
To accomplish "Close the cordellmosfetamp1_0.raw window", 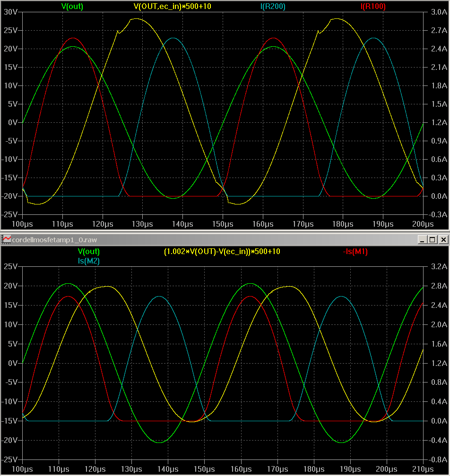I will point(443,239).
